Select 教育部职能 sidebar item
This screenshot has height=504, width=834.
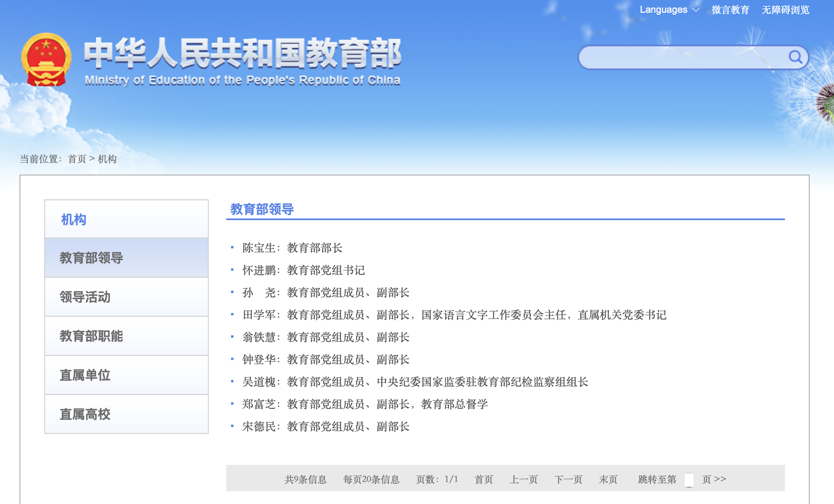pos(91,336)
